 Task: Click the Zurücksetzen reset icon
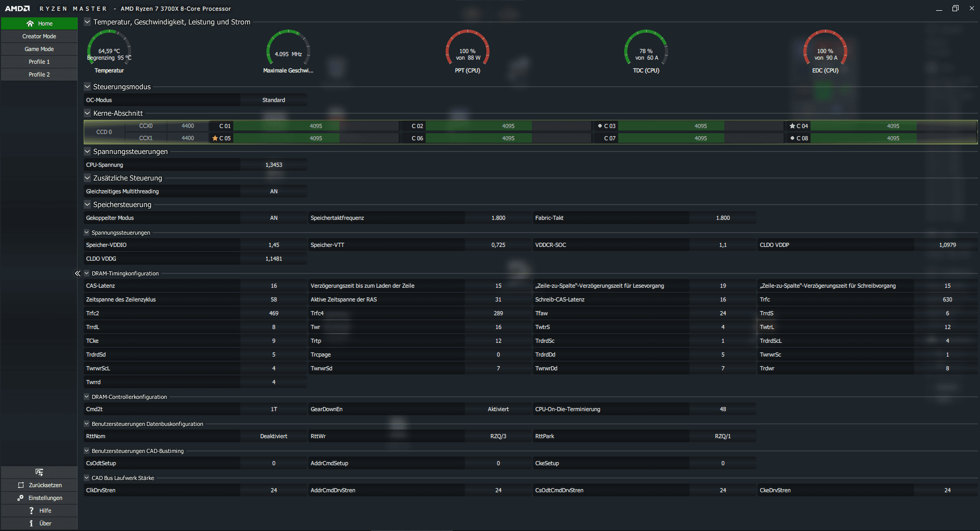click(21, 485)
